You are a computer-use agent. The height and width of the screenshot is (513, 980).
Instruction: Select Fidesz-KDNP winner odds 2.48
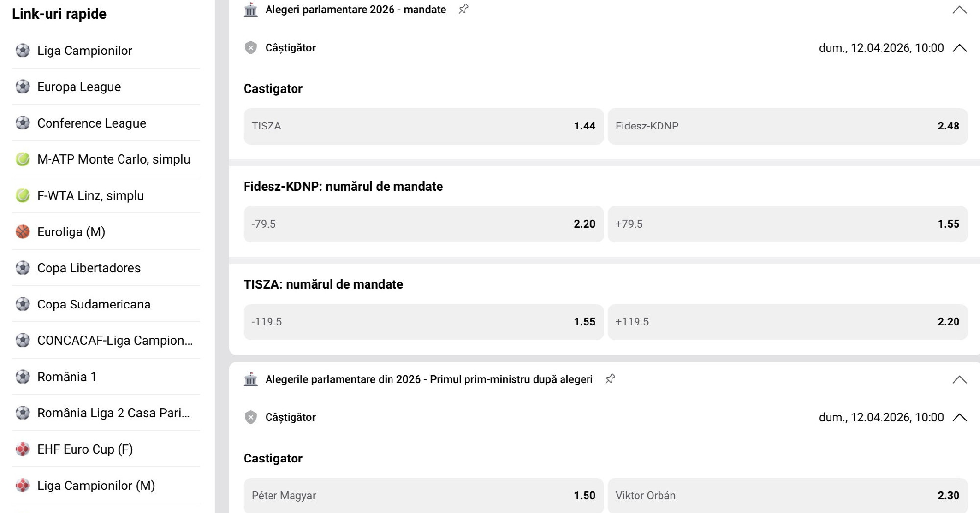(x=787, y=126)
